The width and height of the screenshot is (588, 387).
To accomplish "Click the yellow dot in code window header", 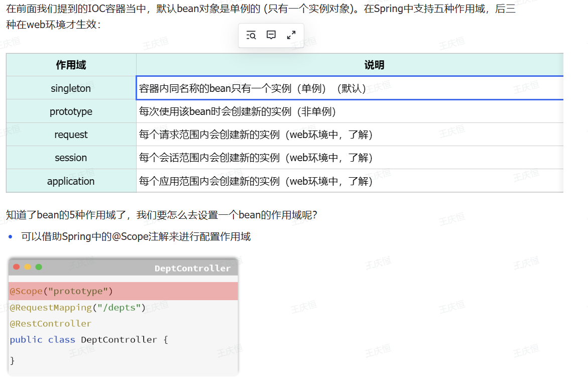I will click(28, 267).
